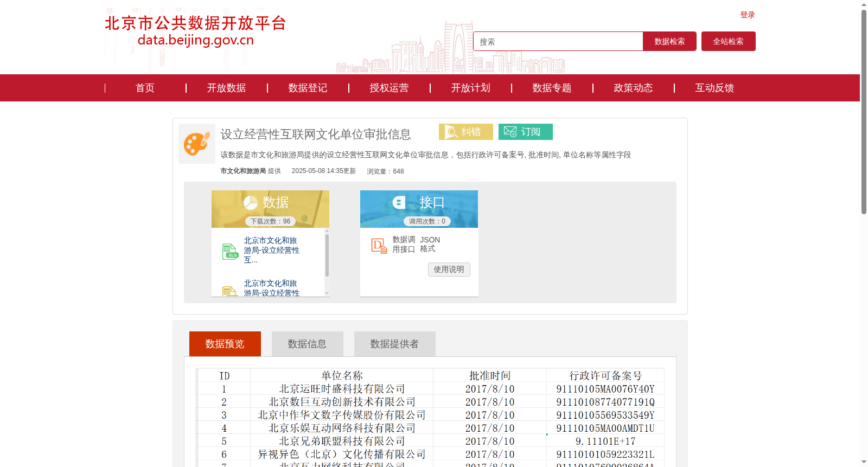868x467 pixels.
Task: Click cell 北京乐娱互动网络科技有限公司
Action: coord(342,428)
